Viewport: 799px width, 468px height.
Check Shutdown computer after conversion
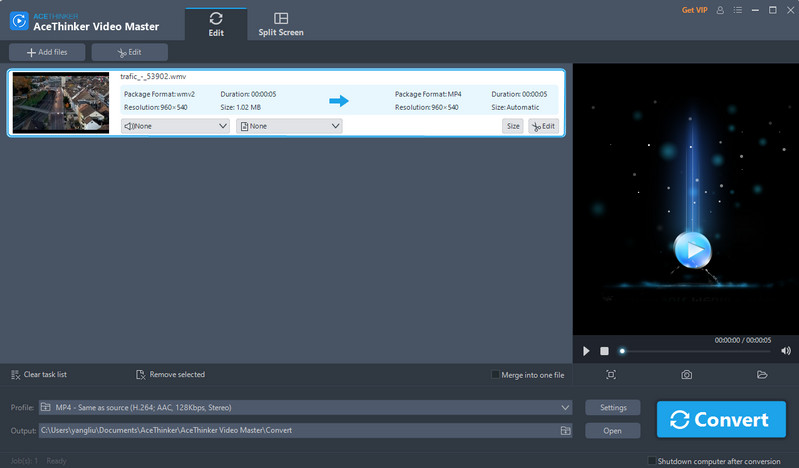653,461
